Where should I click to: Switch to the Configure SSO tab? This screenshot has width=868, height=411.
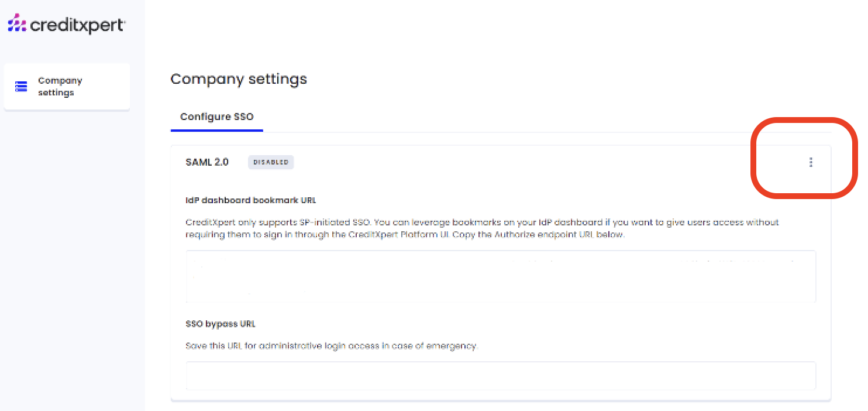pyautogui.click(x=217, y=117)
